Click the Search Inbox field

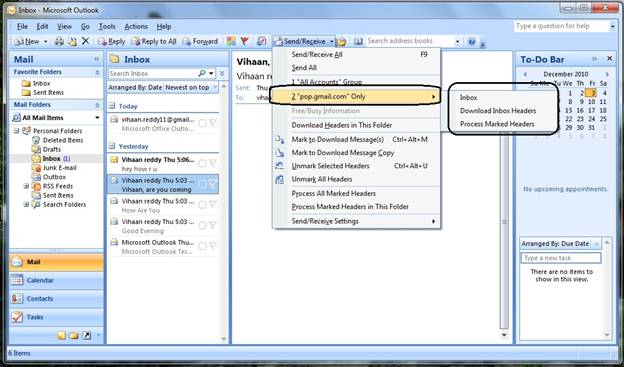(153, 74)
